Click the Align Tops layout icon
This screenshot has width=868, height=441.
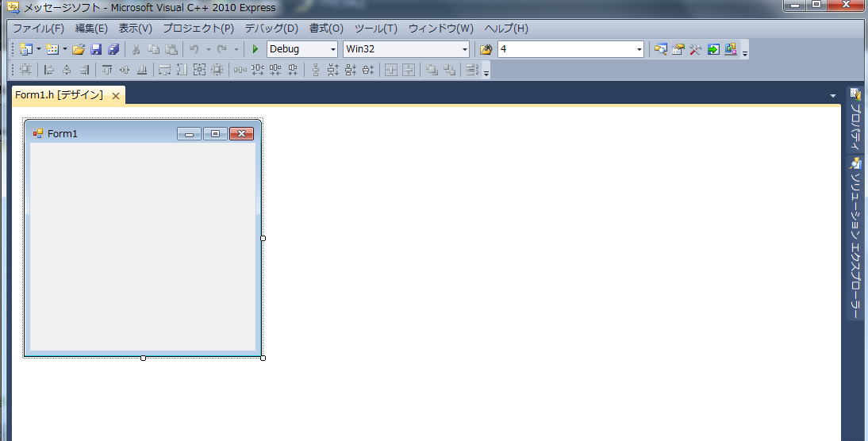tap(107, 70)
